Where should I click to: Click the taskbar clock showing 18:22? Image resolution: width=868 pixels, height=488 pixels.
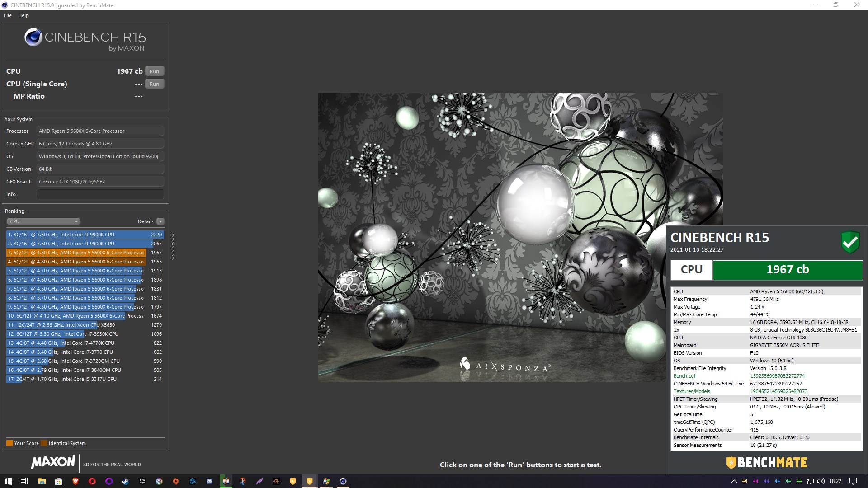(x=835, y=481)
